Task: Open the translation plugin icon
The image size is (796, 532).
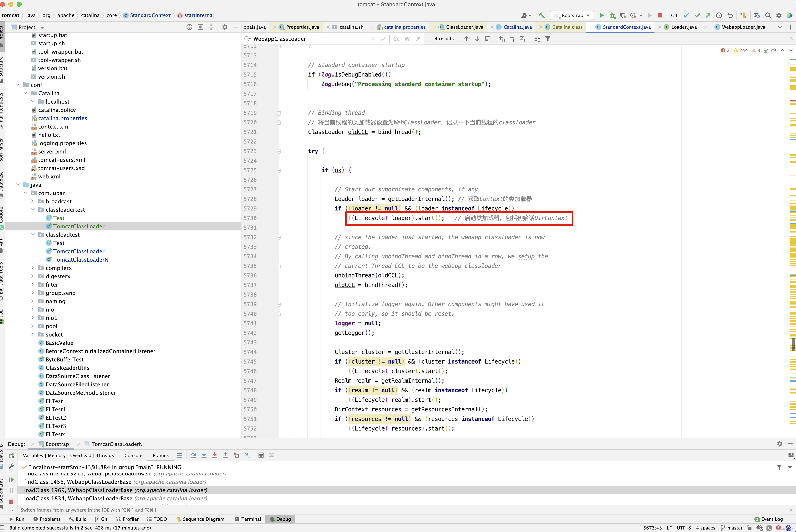Action: click(757, 15)
